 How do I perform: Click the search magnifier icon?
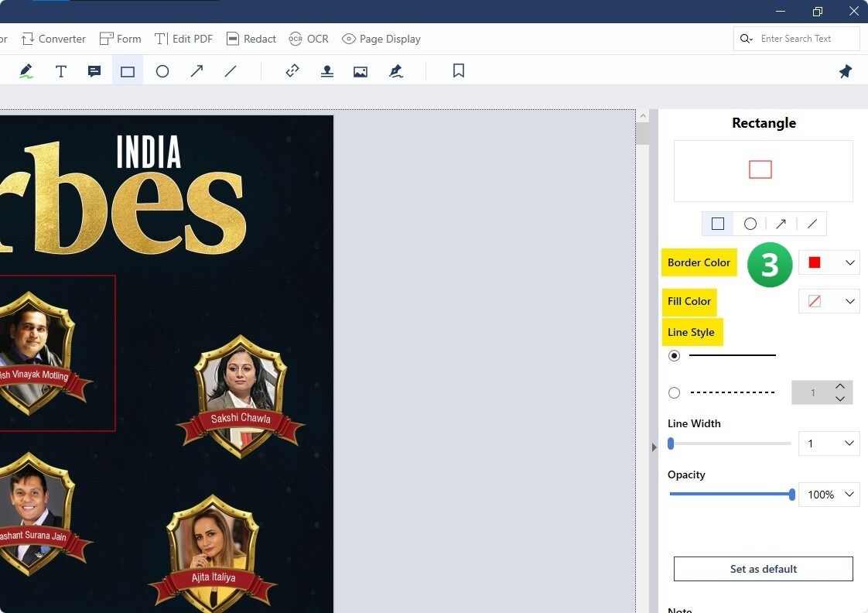747,39
